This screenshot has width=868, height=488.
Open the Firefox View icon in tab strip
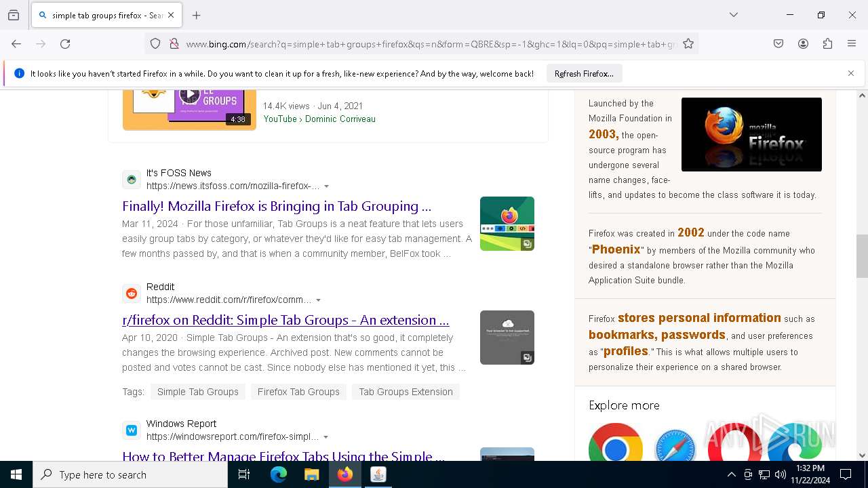[14, 15]
